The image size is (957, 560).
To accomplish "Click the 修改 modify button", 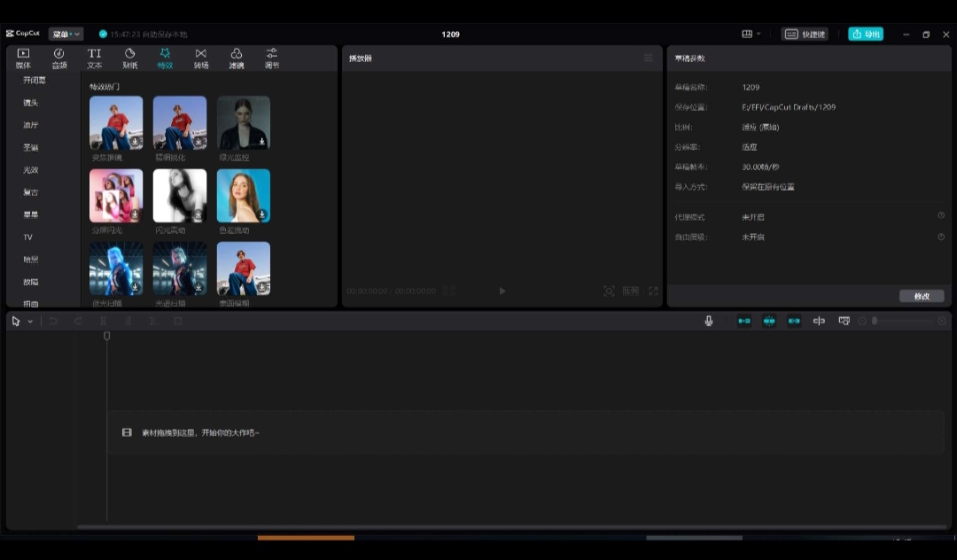I will point(922,296).
